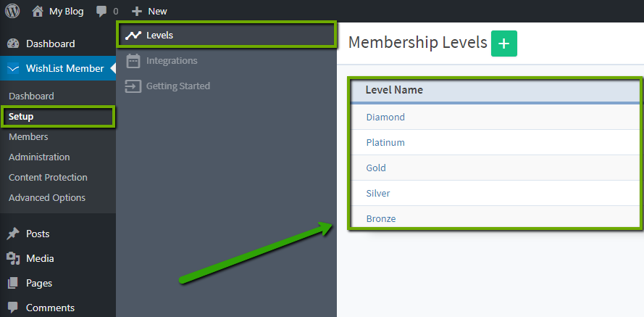Image resolution: width=644 pixels, height=317 pixels.
Task: Click the Levels chart icon
Action: 133,35
